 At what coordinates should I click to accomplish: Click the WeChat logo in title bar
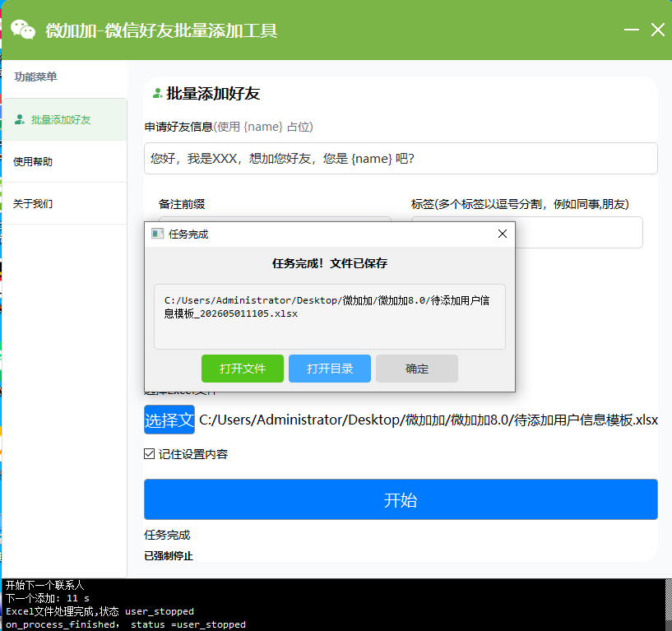(x=23, y=30)
